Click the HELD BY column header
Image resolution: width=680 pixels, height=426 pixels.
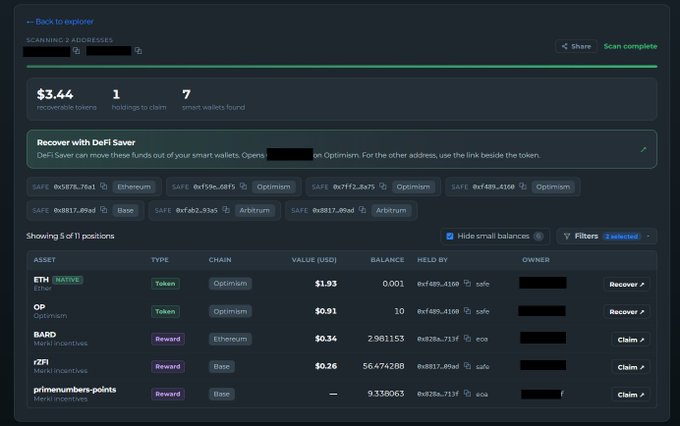432,259
